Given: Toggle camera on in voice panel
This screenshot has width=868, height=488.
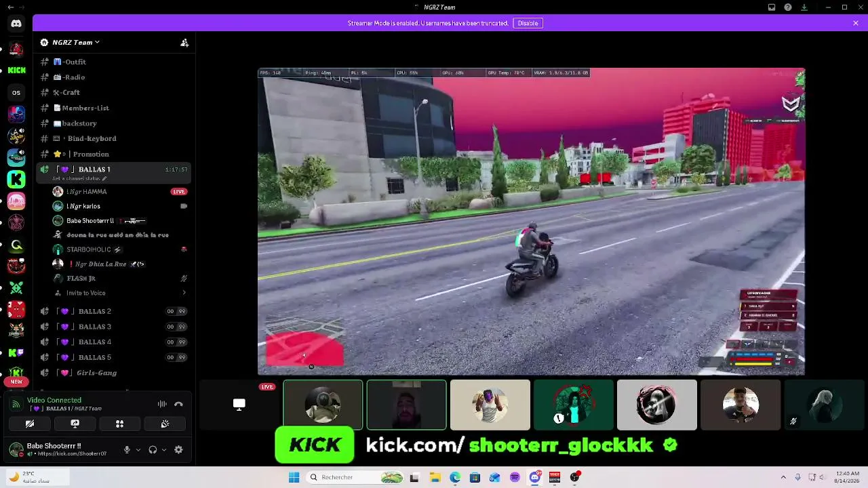Looking at the screenshot, I should [30, 424].
